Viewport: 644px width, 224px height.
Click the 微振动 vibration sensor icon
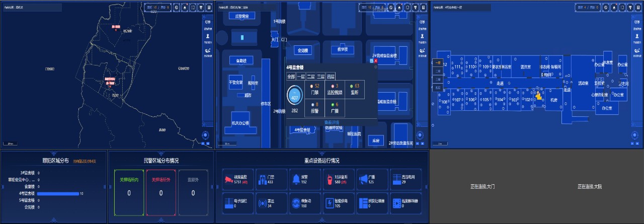coord(295,203)
